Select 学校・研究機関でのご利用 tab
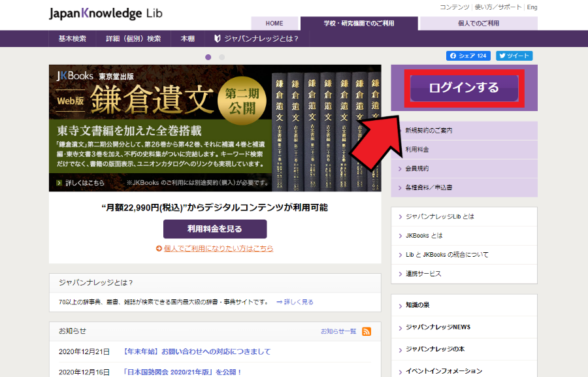The image size is (588, 377). click(x=359, y=24)
